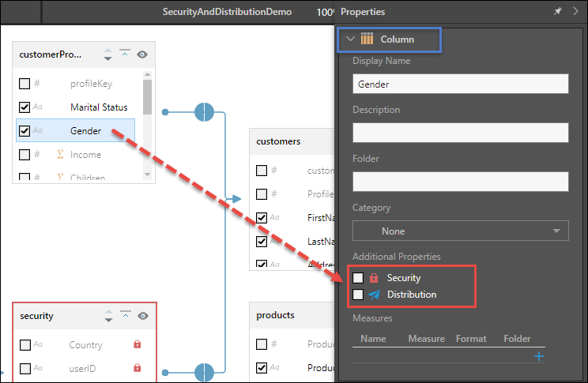
Task: Click the add measure plus icon
Action: point(539,356)
